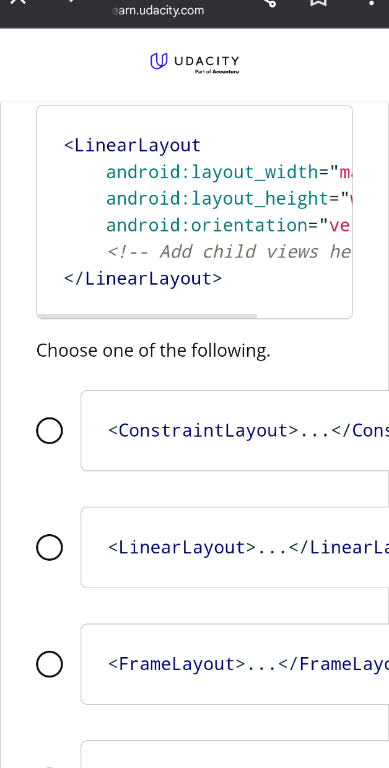Click the LinearLayout answer code card
389x768 pixels.
click(235, 547)
